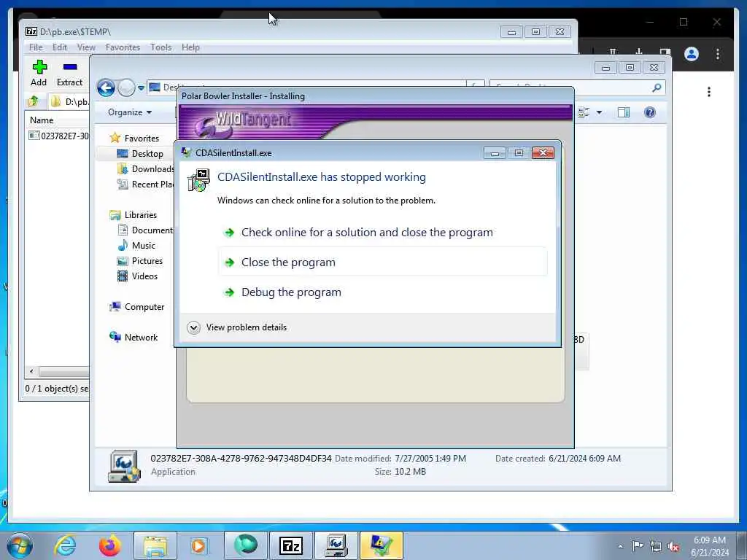Open the 7-Zip Edit menu
This screenshot has height=560, width=747.
point(60,47)
